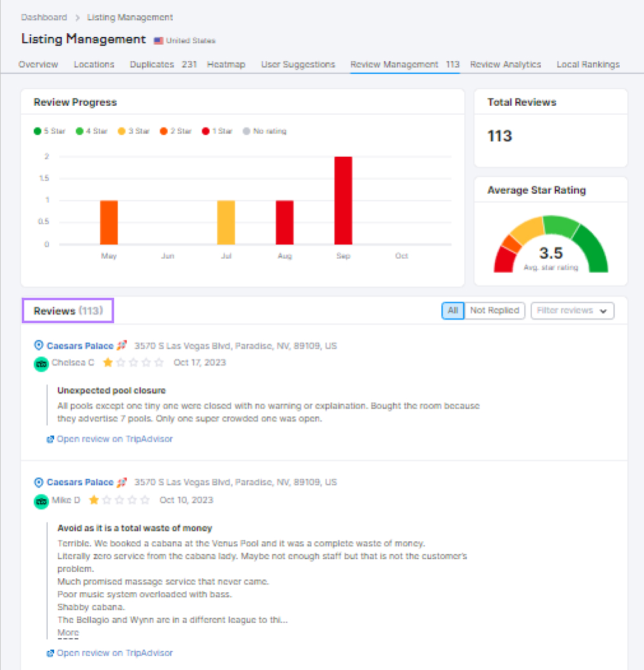Image resolution: width=644 pixels, height=670 pixels.
Task: Click the TripAdvisor owl icon beside Mike D
Action: click(x=41, y=500)
